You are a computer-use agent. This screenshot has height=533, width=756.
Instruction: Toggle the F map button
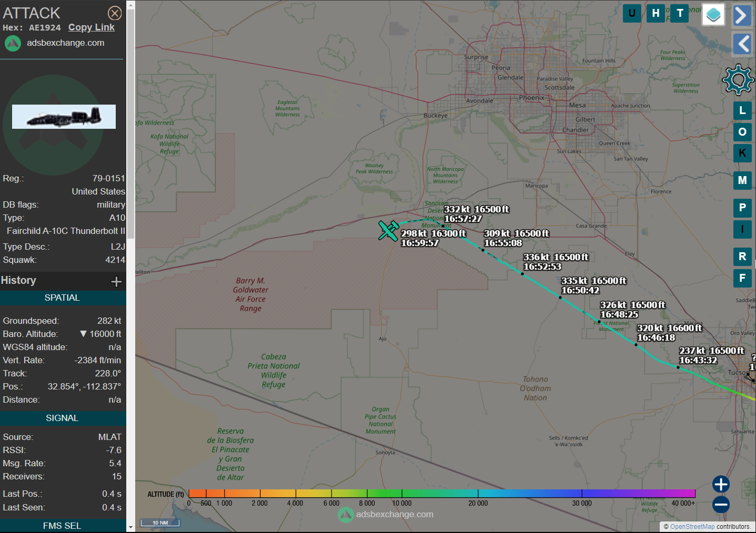pos(742,278)
